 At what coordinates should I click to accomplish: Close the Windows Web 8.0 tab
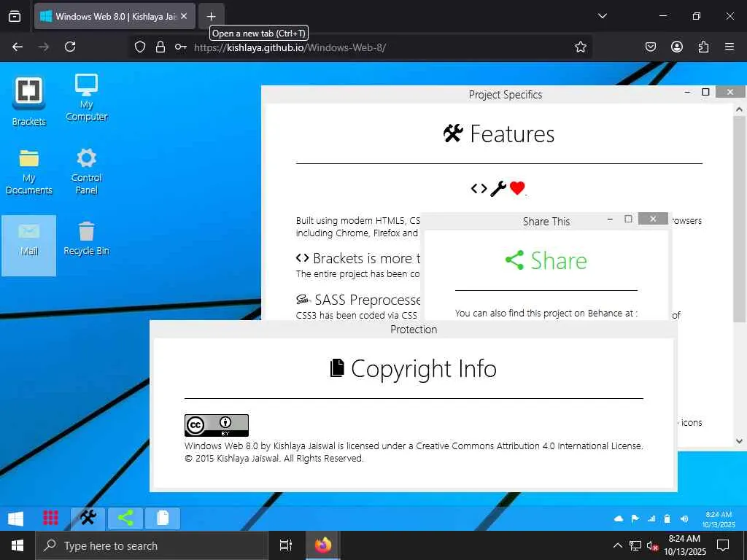(184, 16)
